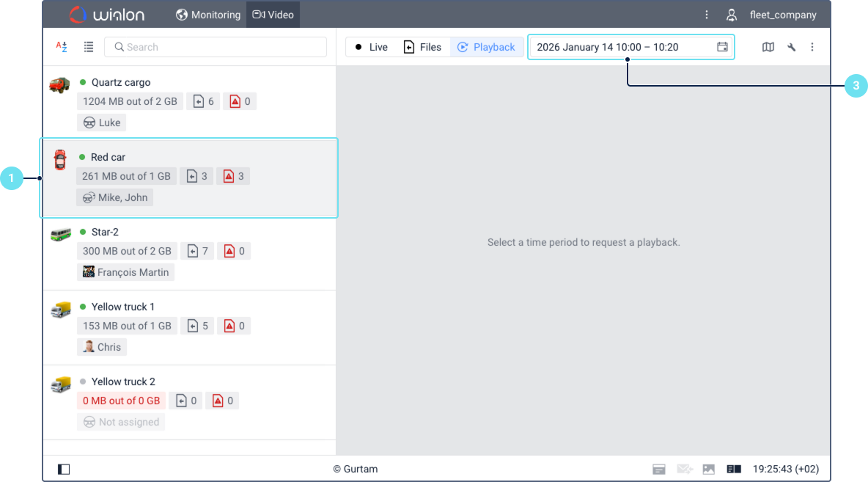This screenshot has height=482, width=868.
Task: Collapse the sidebar panel icon
Action: pos(64,469)
